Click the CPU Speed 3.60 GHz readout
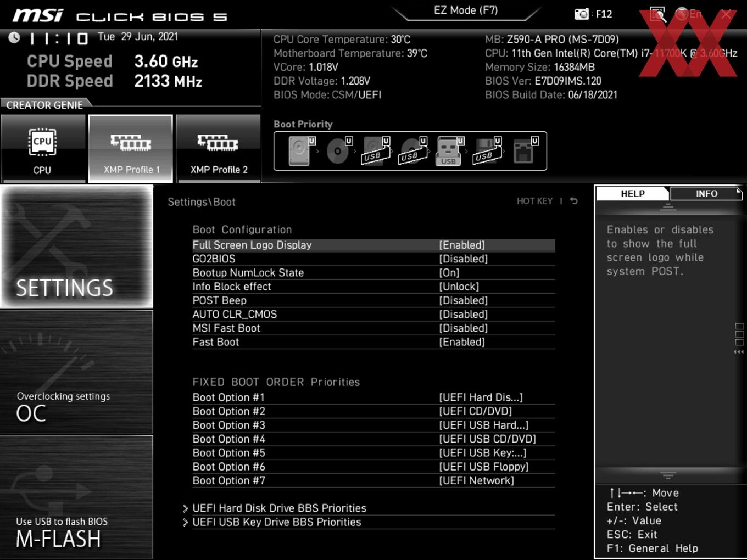Viewport: 747px width, 560px height. point(113,61)
